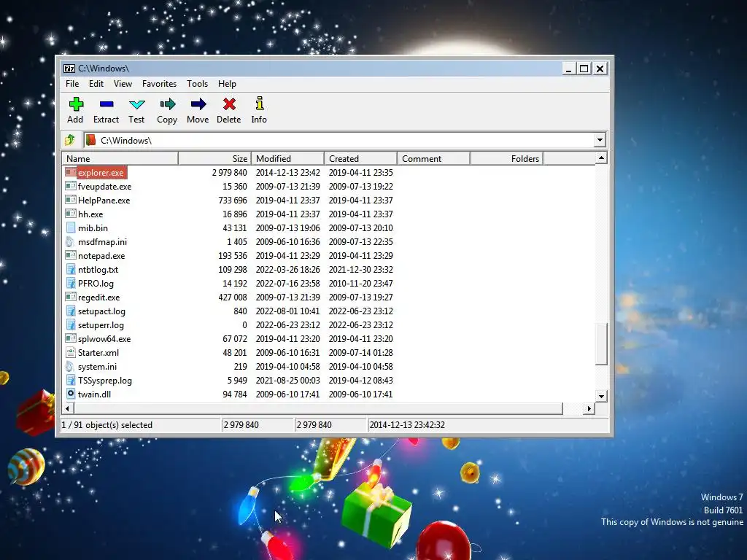Screen dimensions: 747x560
Task: Sort by the Name column header
Action: [120, 158]
